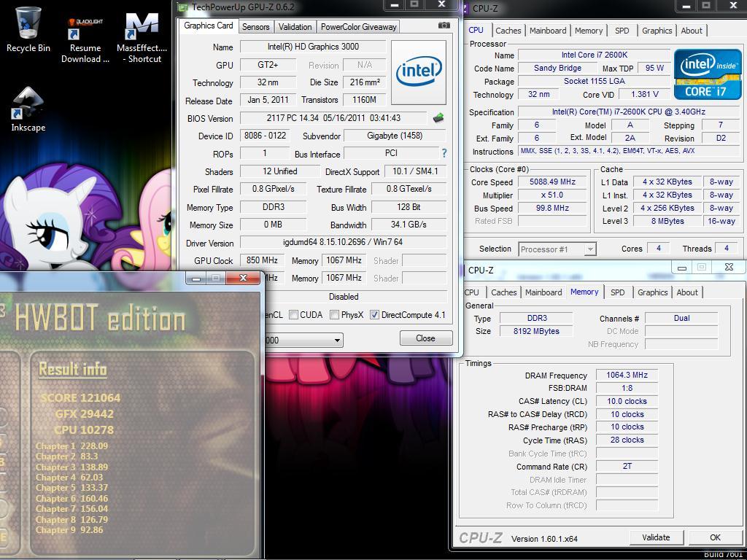The width and height of the screenshot is (747, 560).
Task: Click the Channels # value Dual
Action: pyautogui.click(x=682, y=318)
